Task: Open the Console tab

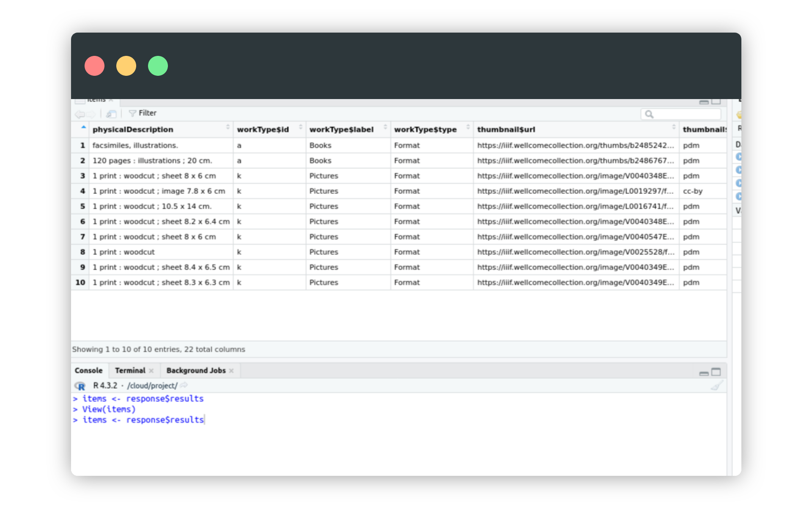Action: (88, 370)
